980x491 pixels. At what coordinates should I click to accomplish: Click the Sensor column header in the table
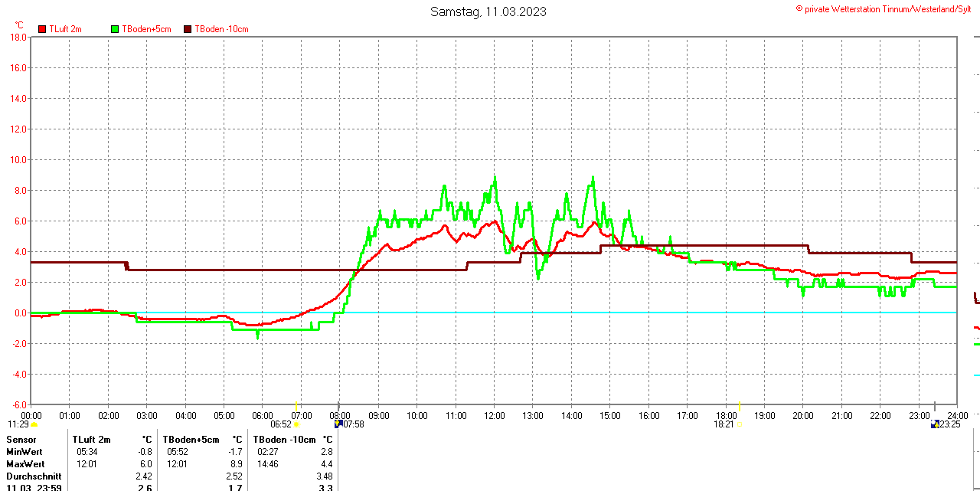(21, 440)
